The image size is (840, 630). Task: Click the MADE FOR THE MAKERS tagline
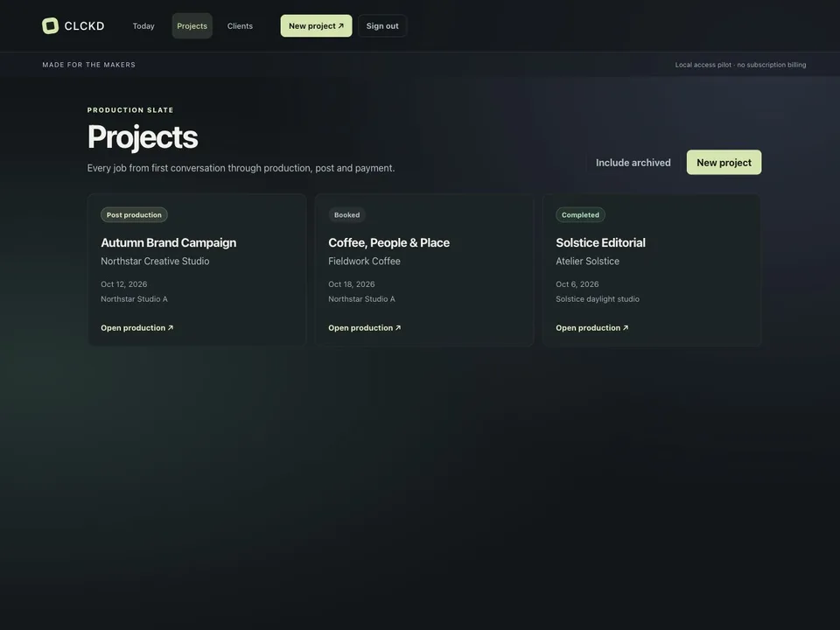tap(89, 65)
